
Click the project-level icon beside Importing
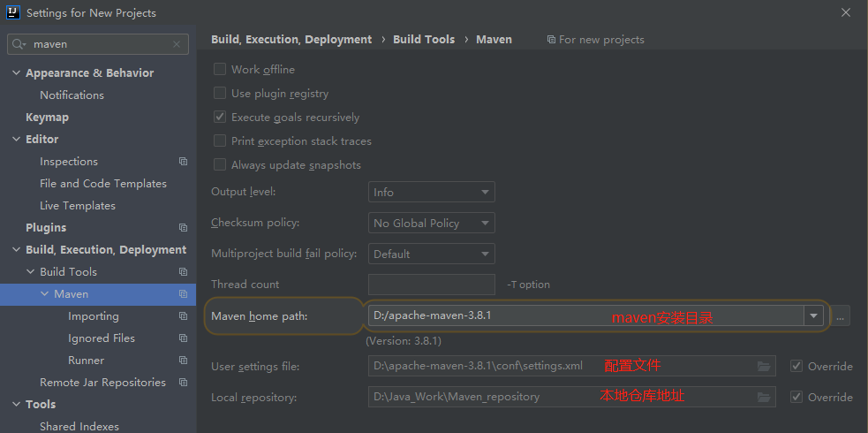pos(184,316)
